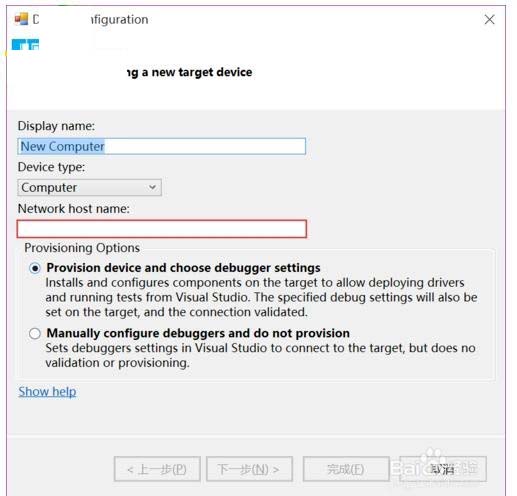
Task: Expand the Device type dropdown chevron arrow
Action: click(152, 187)
